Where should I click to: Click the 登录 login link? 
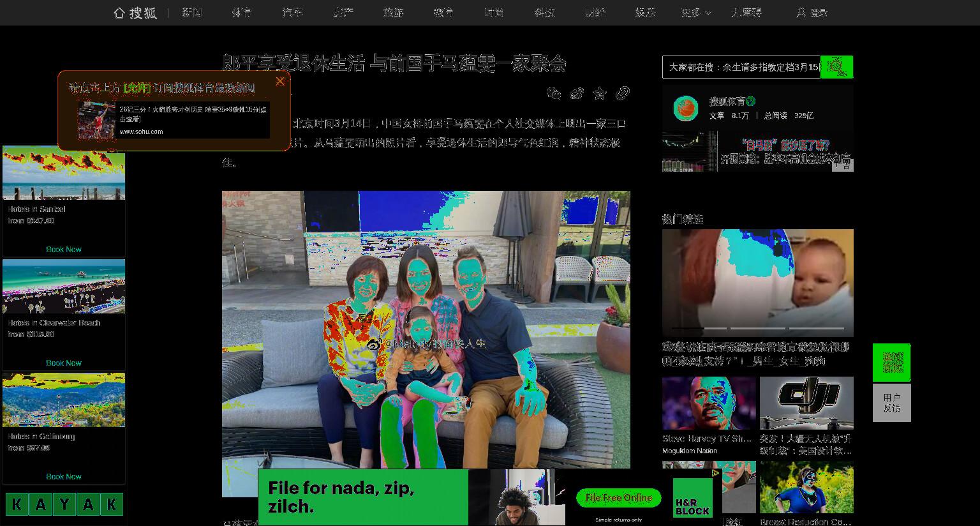pyautogui.click(x=819, y=13)
